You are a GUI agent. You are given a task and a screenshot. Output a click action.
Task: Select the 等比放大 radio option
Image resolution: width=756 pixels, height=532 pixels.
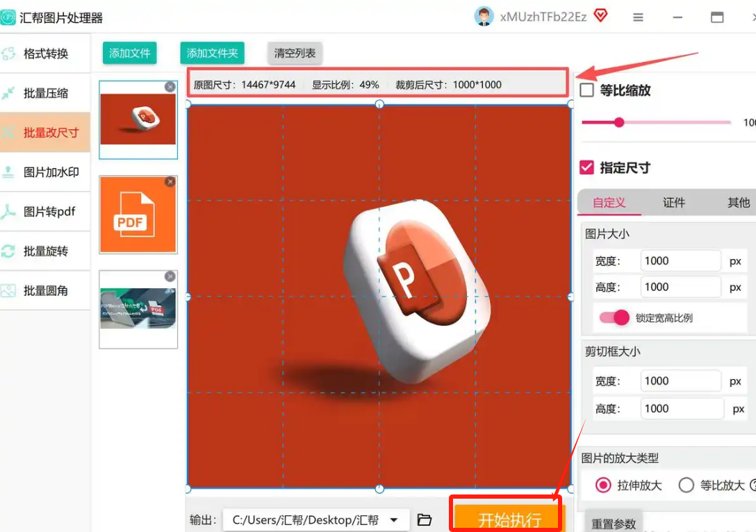(x=686, y=485)
